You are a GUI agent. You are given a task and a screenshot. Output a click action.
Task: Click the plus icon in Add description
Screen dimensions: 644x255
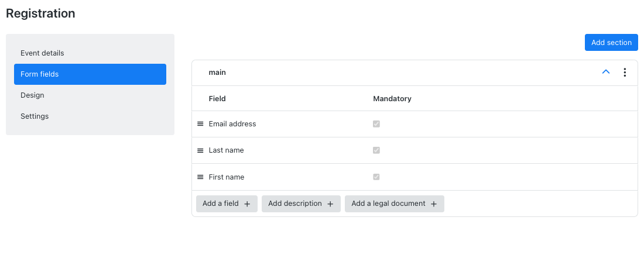330,204
